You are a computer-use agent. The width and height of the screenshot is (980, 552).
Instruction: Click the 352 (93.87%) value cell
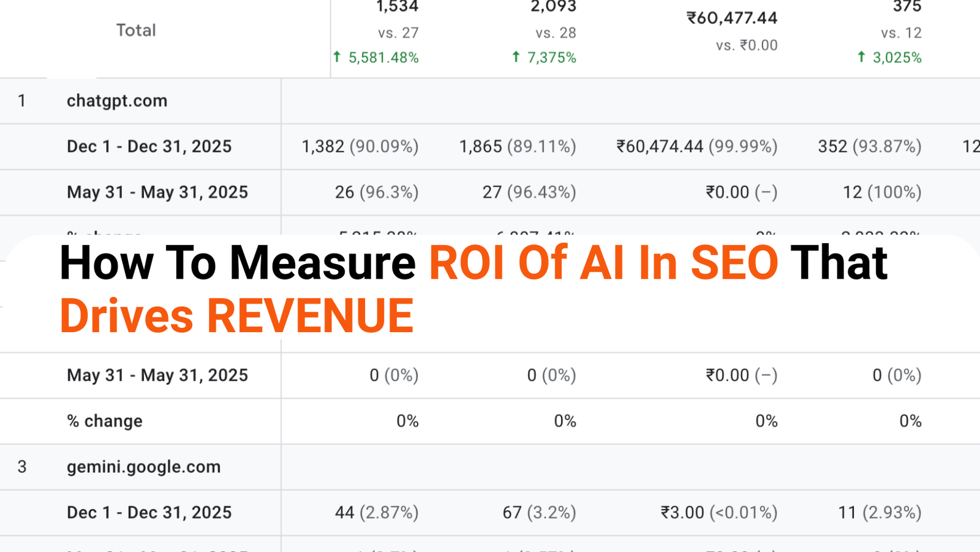(x=870, y=147)
